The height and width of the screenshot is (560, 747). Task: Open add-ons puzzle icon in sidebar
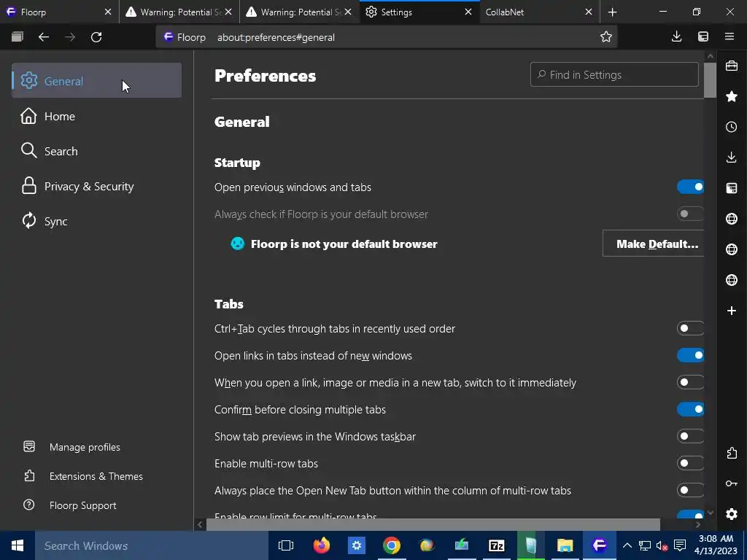[x=732, y=453]
